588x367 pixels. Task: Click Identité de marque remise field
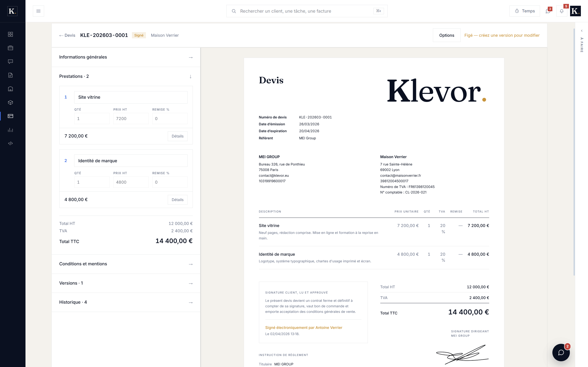coord(170,182)
